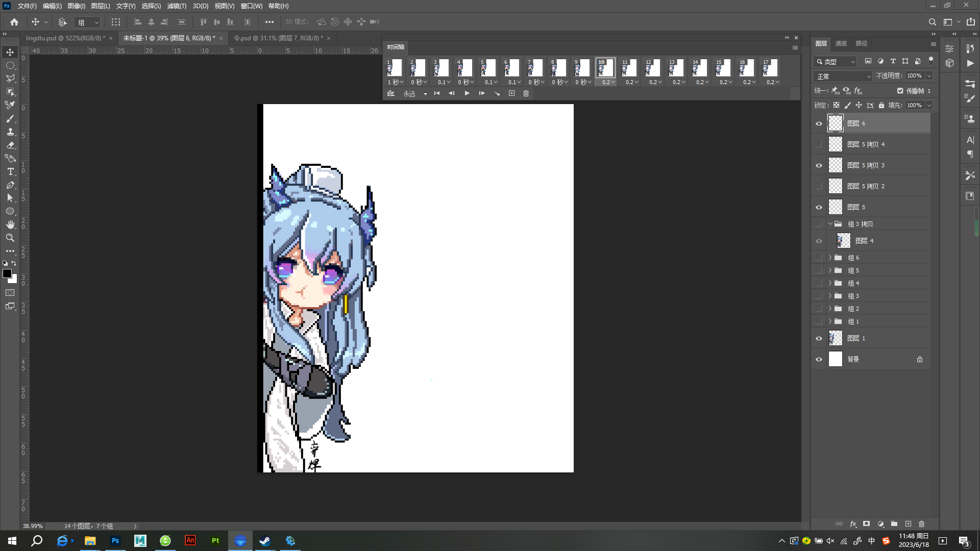This screenshot has height=551, width=980.
Task: Hide layer 图层 1
Action: point(819,338)
